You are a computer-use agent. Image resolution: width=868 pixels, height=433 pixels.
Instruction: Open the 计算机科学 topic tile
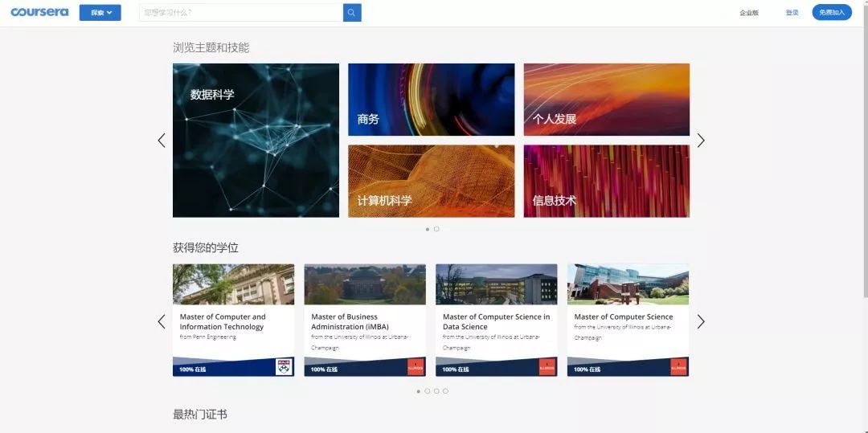(x=432, y=182)
